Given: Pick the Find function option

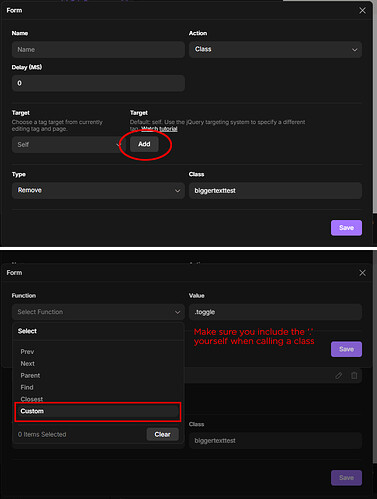Looking at the screenshot, I should [x=27, y=387].
